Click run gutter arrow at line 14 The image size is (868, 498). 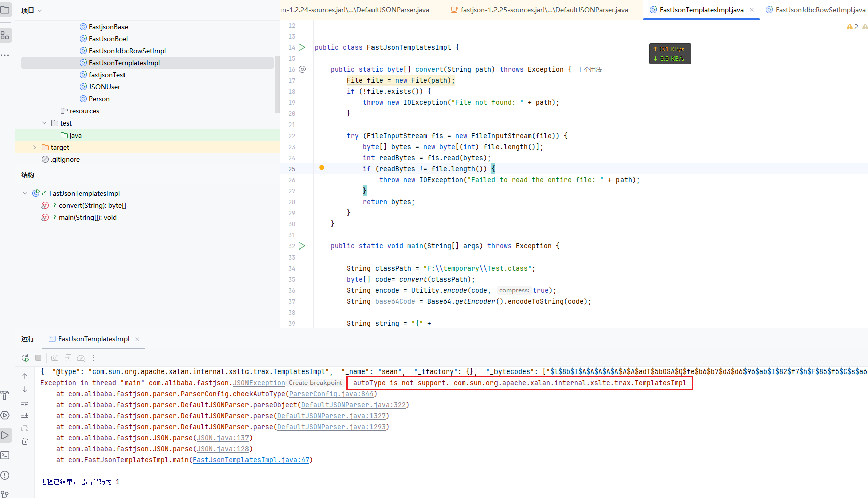pyautogui.click(x=302, y=47)
